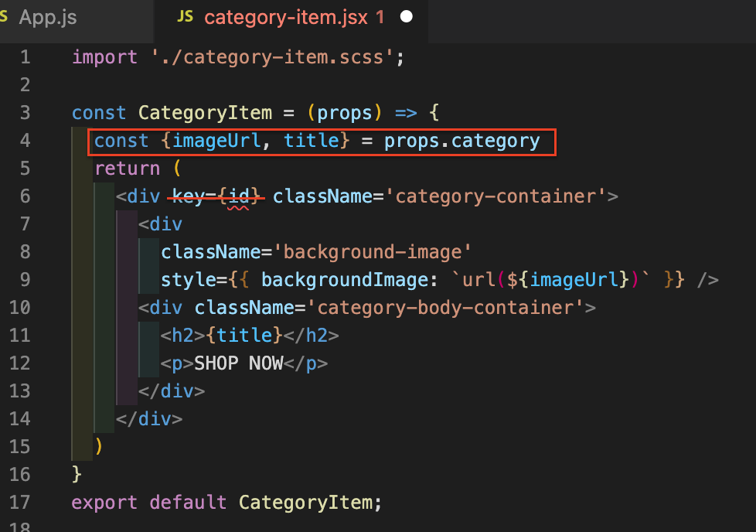The height and width of the screenshot is (532, 756).
Task: Click line number 4 in gutter
Action: pos(25,141)
